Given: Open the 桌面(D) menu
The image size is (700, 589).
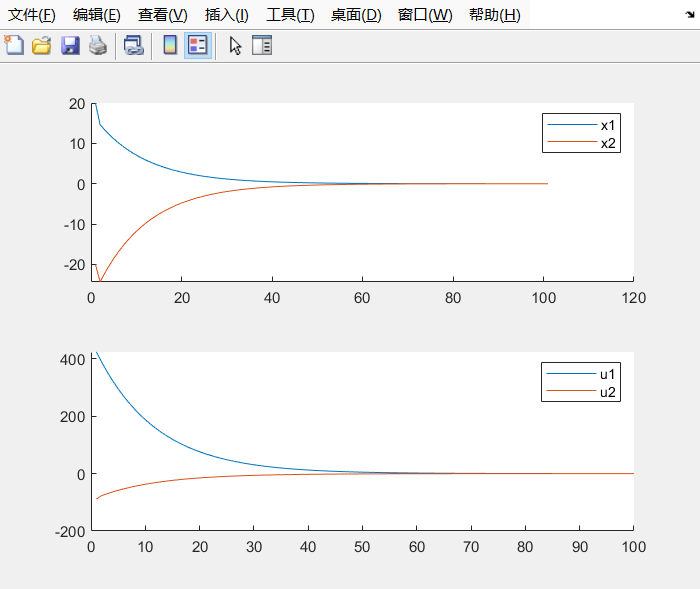Looking at the screenshot, I should (x=356, y=15).
